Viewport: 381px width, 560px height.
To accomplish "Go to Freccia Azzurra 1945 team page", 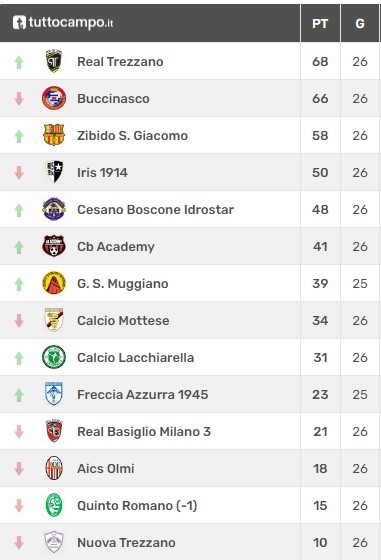I will tap(142, 394).
